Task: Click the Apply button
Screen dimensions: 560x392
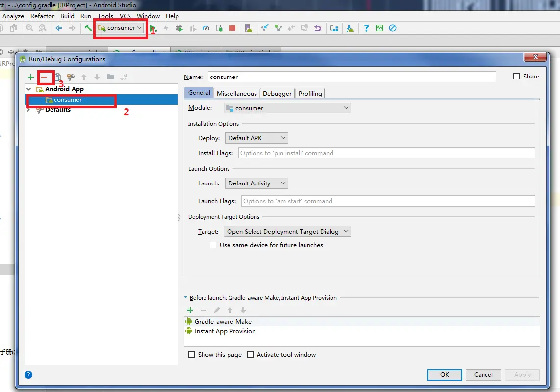Action: (x=522, y=375)
